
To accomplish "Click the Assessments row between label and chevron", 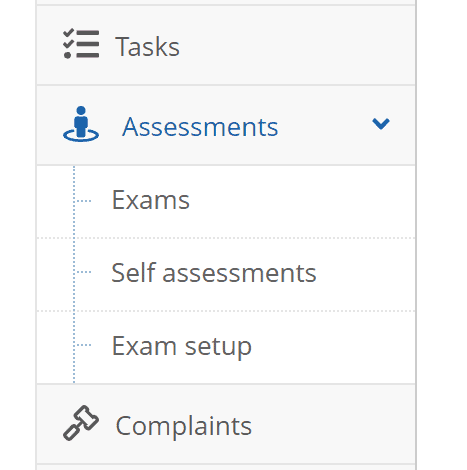I will (x=325, y=125).
